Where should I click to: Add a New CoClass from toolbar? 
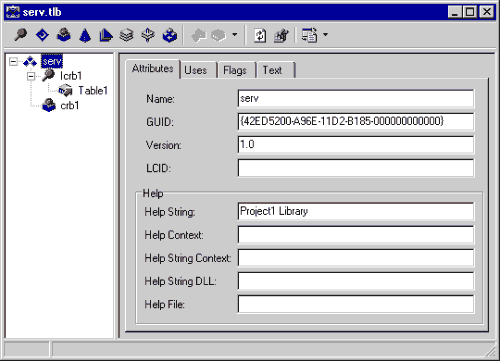[64, 35]
